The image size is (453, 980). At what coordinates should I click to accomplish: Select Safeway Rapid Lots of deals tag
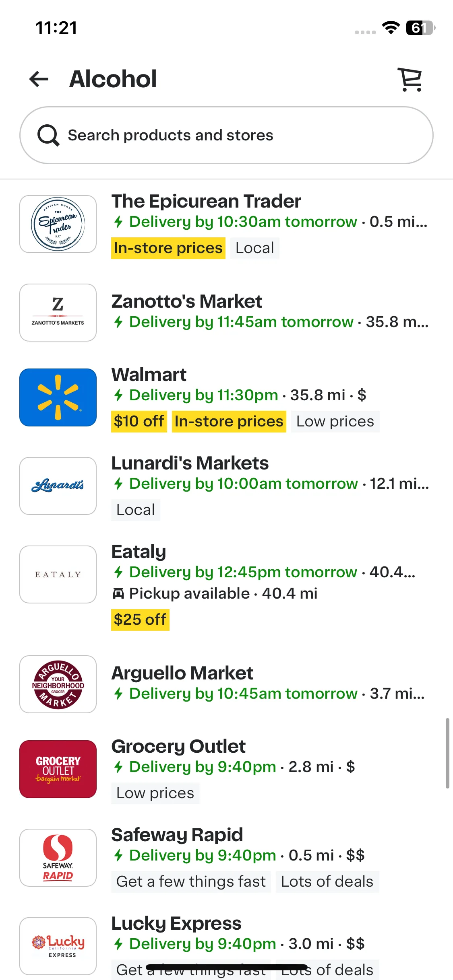click(327, 882)
